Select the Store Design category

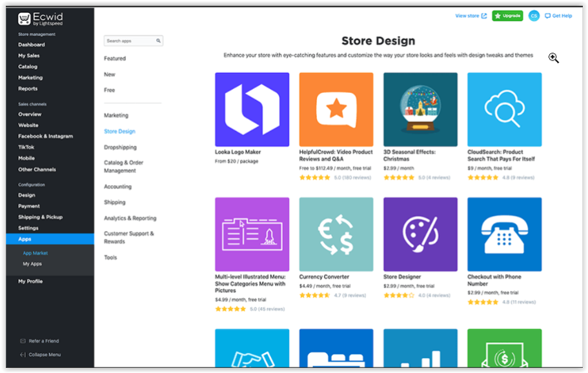(119, 131)
